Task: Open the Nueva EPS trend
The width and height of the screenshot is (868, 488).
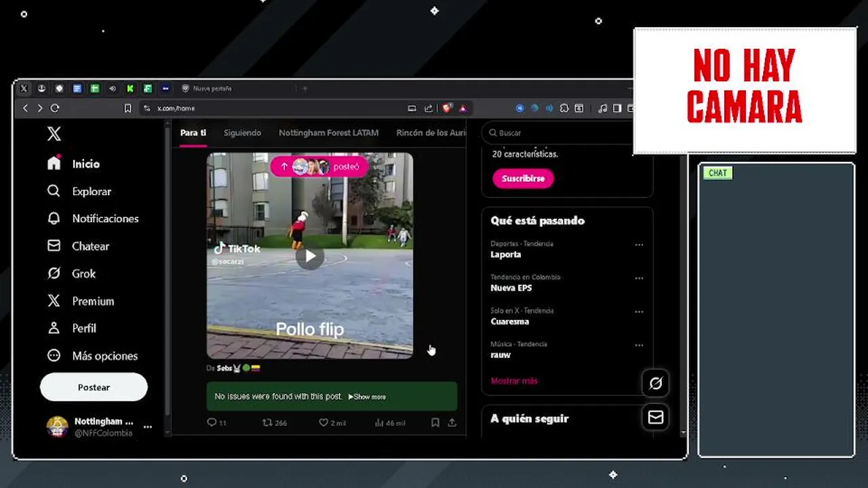Action: [511, 288]
